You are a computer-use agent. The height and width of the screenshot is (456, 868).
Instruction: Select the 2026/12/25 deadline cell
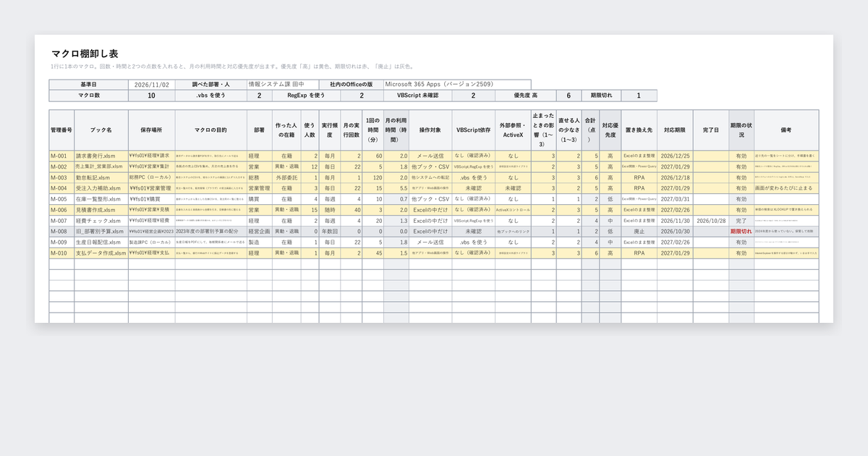click(x=675, y=156)
